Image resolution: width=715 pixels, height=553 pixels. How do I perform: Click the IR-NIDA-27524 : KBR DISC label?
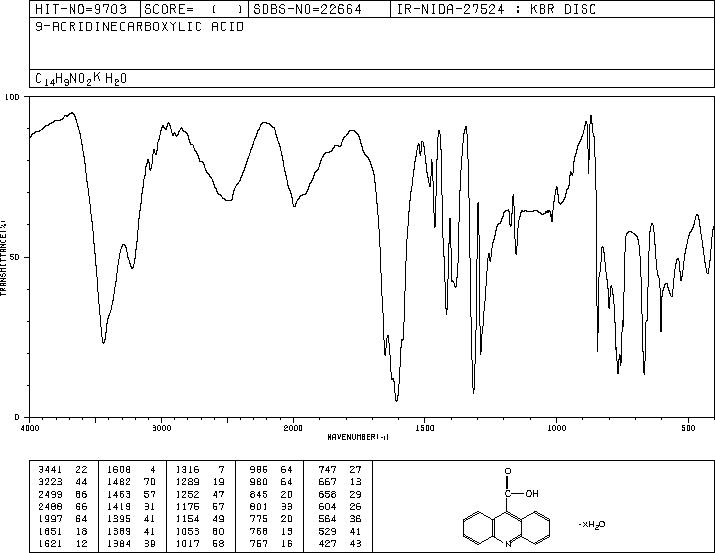pyautogui.click(x=496, y=9)
